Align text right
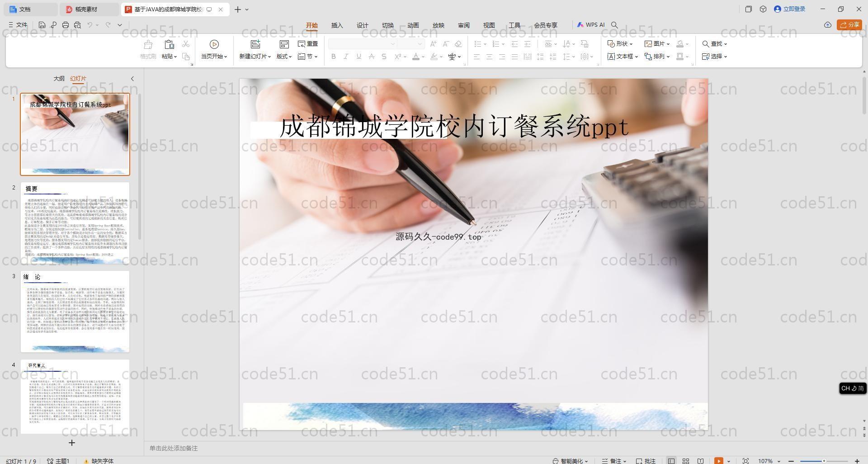This screenshot has height=464, width=868. click(502, 57)
